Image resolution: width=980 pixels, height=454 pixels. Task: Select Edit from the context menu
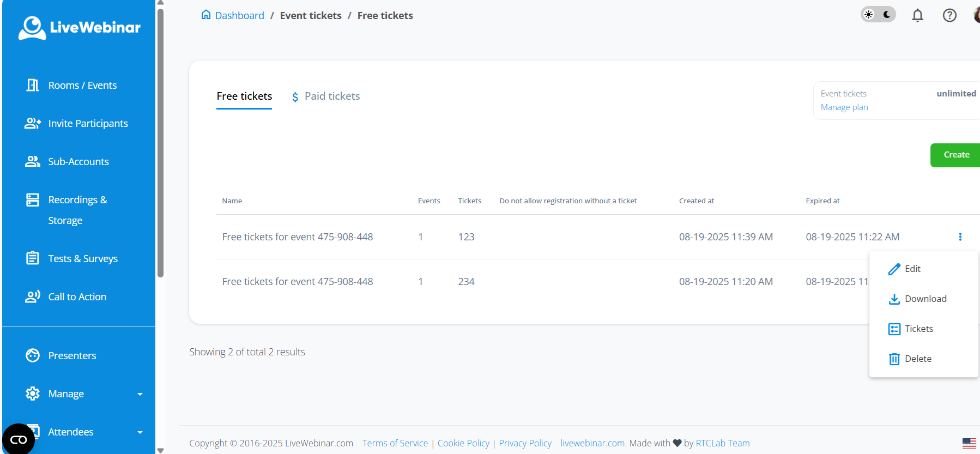click(912, 269)
